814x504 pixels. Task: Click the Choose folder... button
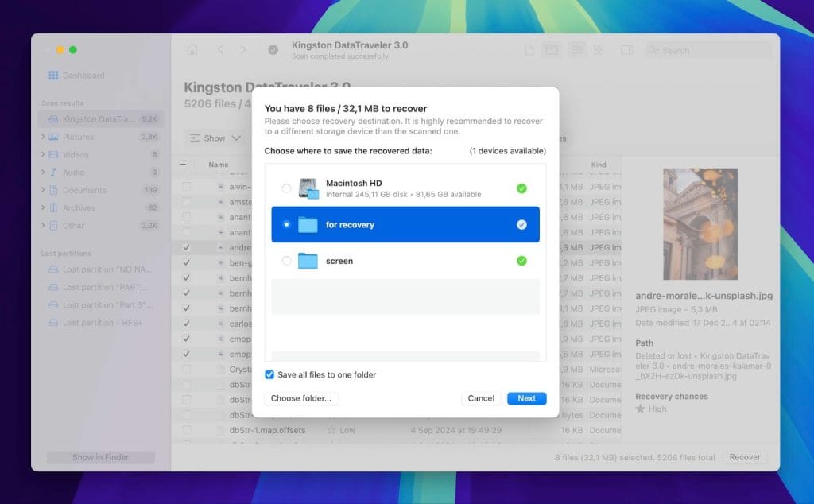point(301,398)
